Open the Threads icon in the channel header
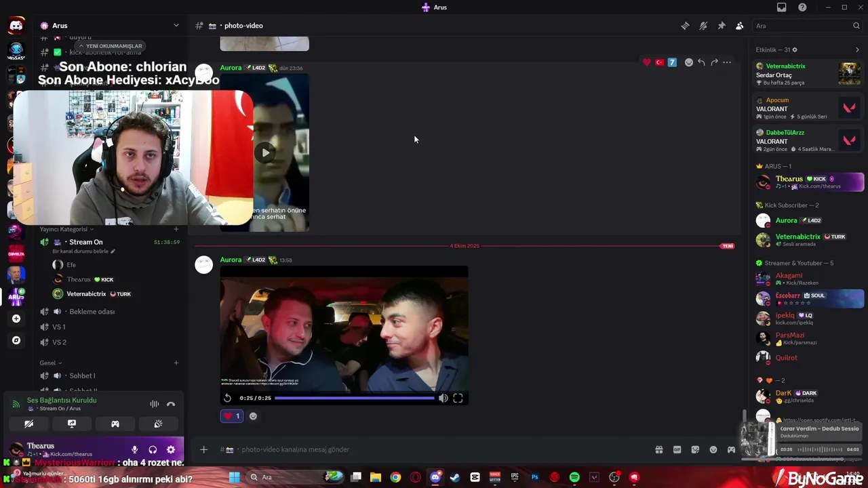 tap(685, 26)
